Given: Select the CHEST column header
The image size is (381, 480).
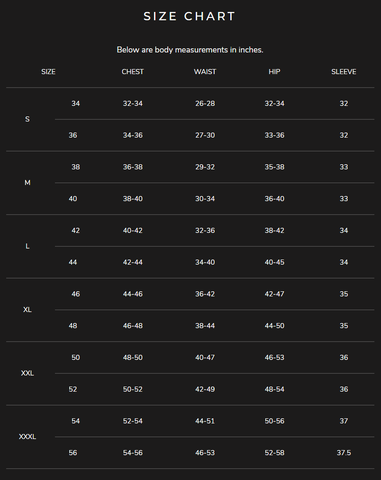Looking at the screenshot, I should (132, 72).
